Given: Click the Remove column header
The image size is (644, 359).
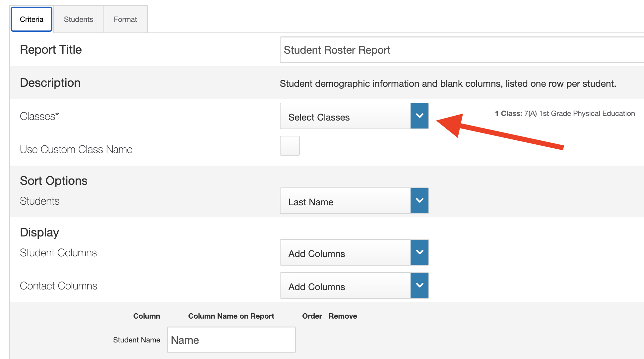Looking at the screenshot, I should pyautogui.click(x=343, y=316).
